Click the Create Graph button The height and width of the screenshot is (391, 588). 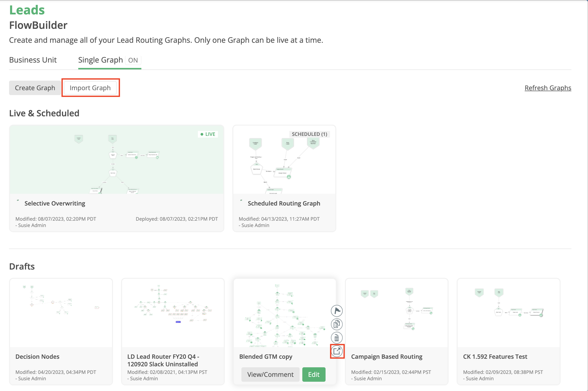click(35, 88)
